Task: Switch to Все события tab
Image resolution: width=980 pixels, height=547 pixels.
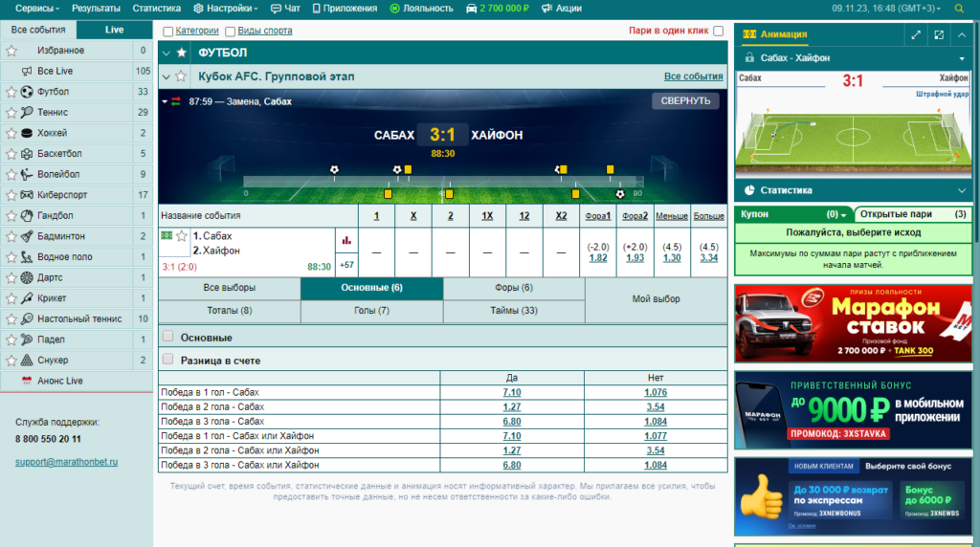Action: click(38, 30)
